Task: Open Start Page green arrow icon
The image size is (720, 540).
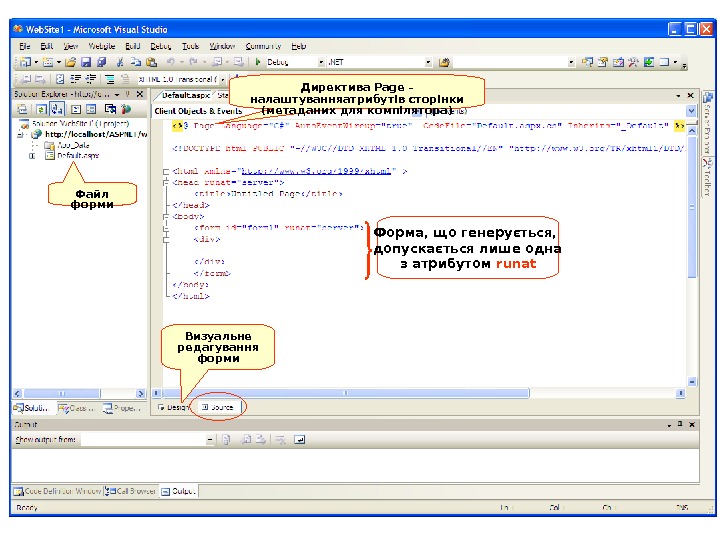Action: pos(648,62)
